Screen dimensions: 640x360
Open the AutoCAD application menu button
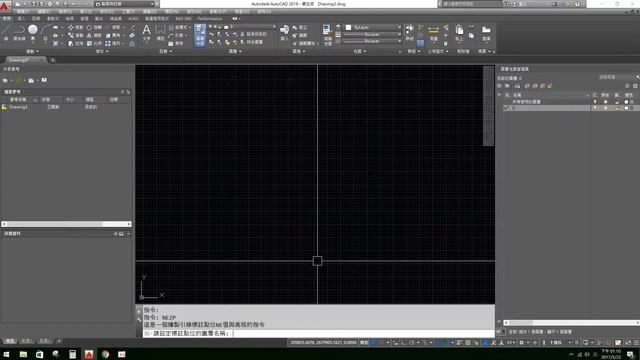click(x=5, y=6)
